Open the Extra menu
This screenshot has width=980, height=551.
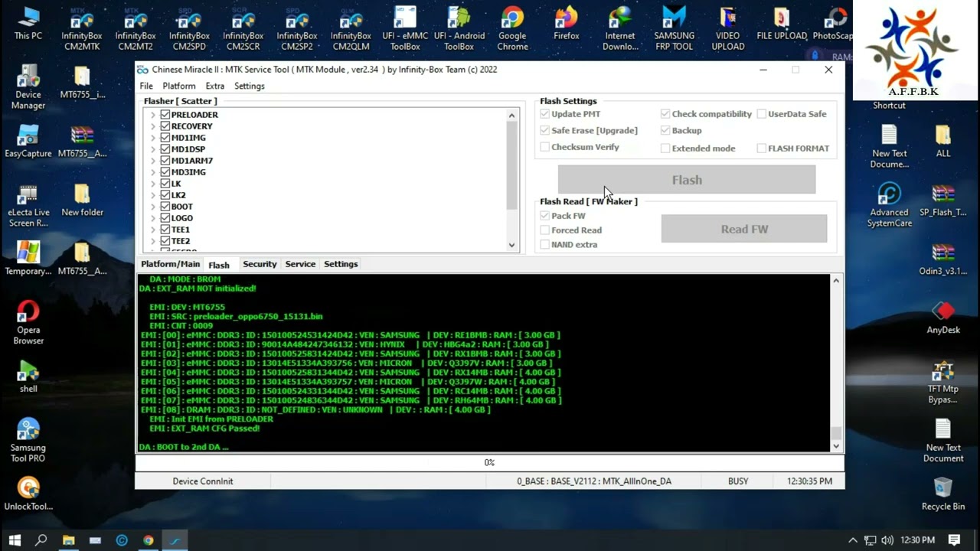[215, 86]
